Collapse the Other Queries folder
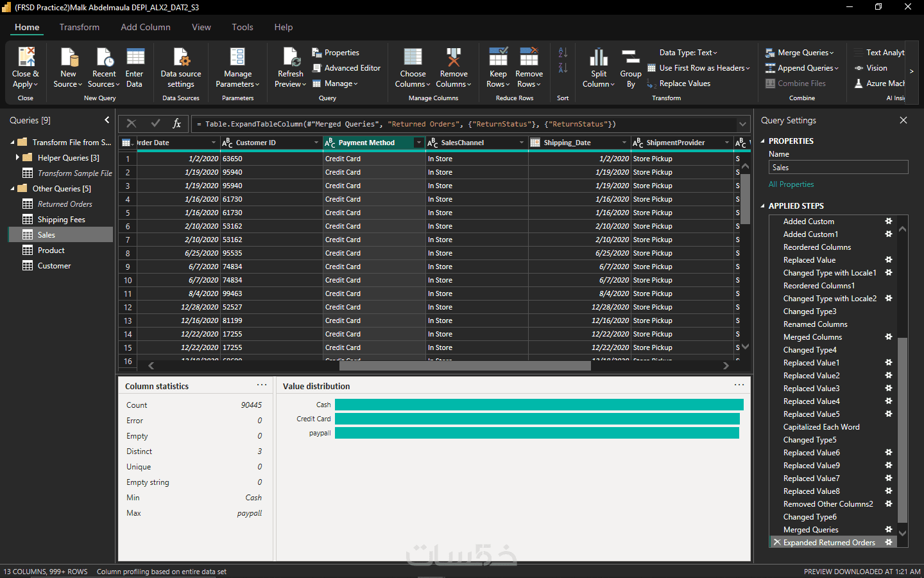 (12, 189)
